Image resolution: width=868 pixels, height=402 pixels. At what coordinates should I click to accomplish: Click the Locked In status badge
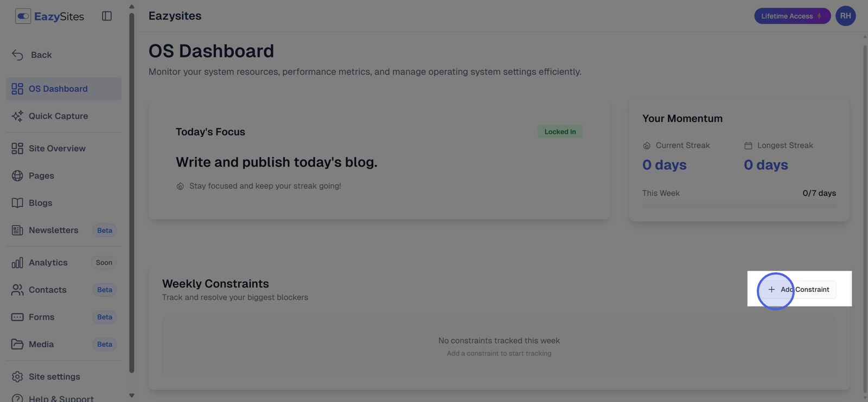tap(559, 131)
